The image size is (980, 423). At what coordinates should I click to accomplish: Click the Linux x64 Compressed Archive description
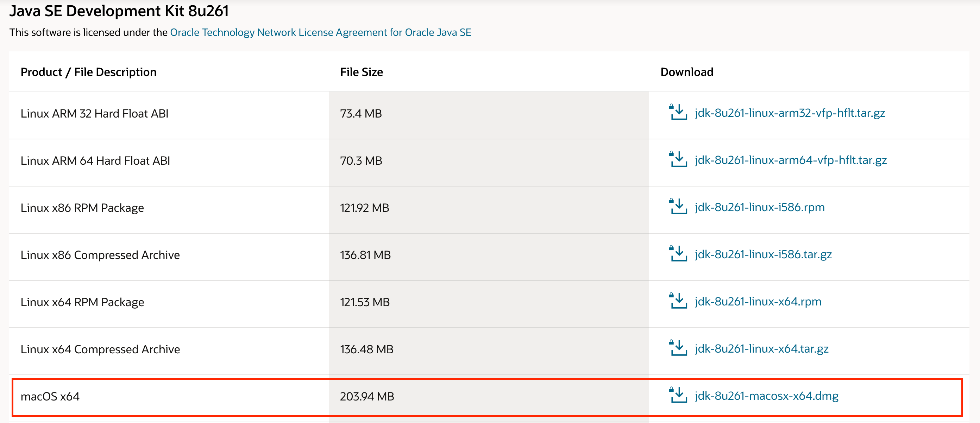click(x=100, y=349)
